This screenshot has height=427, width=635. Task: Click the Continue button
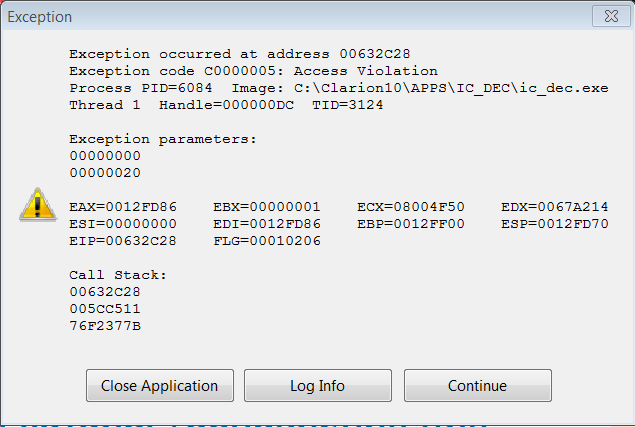coord(477,385)
